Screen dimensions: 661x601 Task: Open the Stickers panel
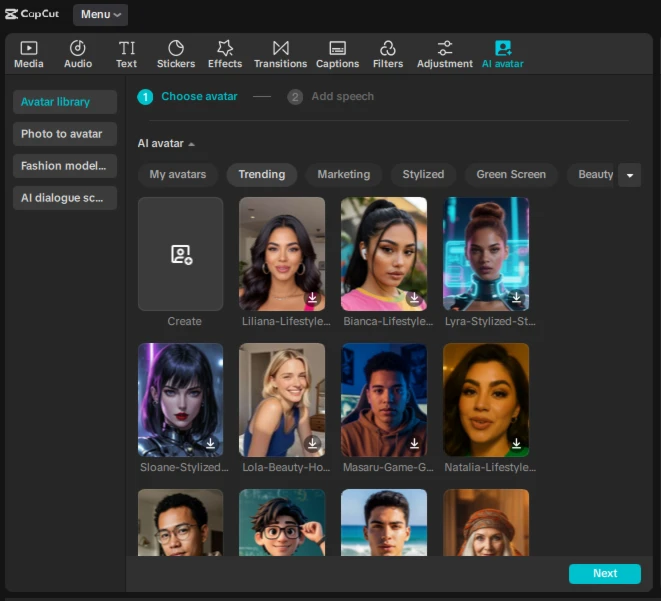tap(176, 54)
